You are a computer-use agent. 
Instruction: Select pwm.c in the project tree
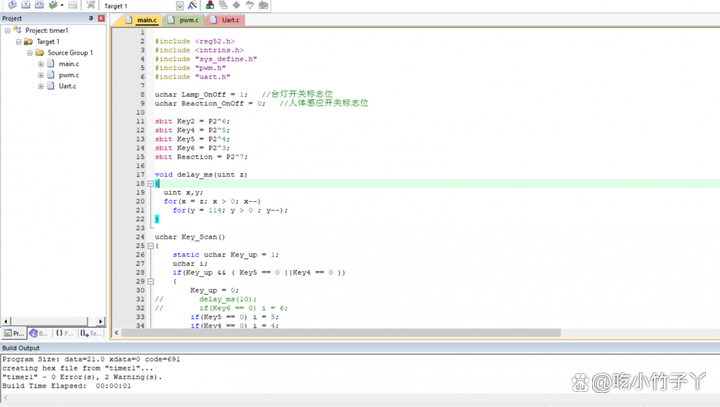coord(68,75)
